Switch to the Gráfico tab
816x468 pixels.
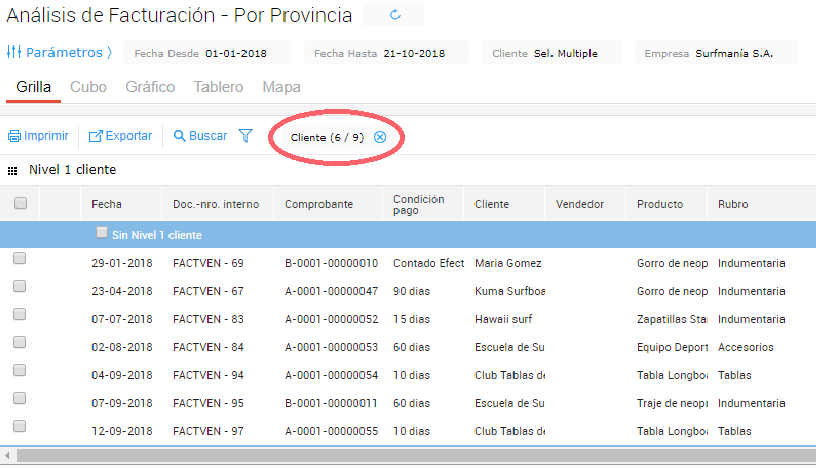(150, 87)
